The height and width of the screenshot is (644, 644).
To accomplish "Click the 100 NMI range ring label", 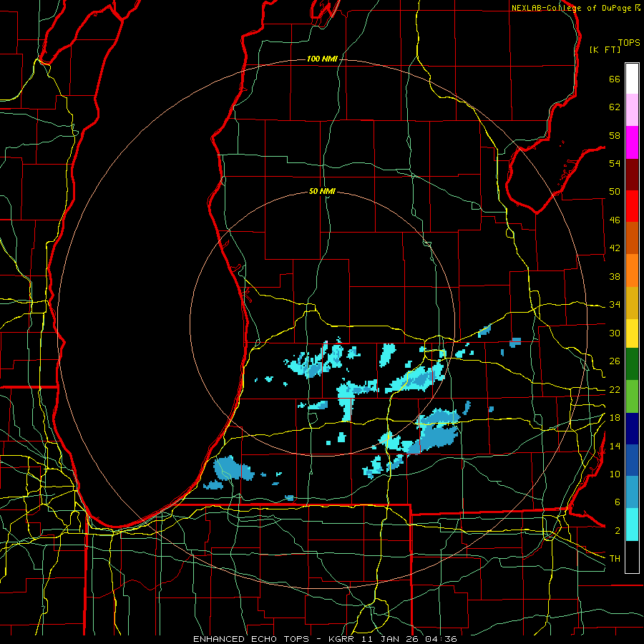I will pyautogui.click(x=323, y=59).
